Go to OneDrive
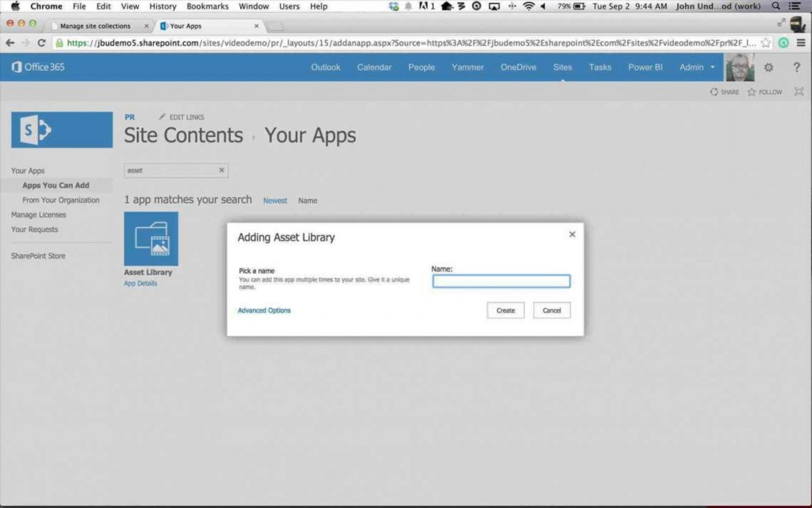 point(518,67)
